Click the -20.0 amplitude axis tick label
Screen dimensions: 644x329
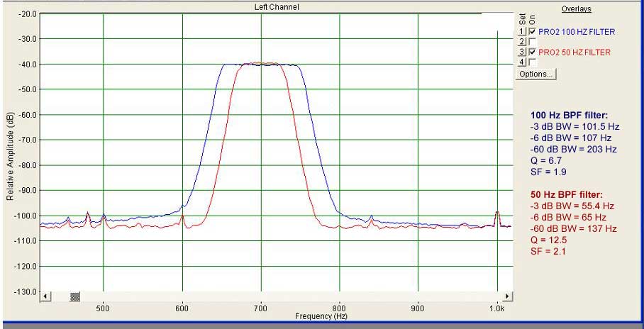click(x=27, y=13)
